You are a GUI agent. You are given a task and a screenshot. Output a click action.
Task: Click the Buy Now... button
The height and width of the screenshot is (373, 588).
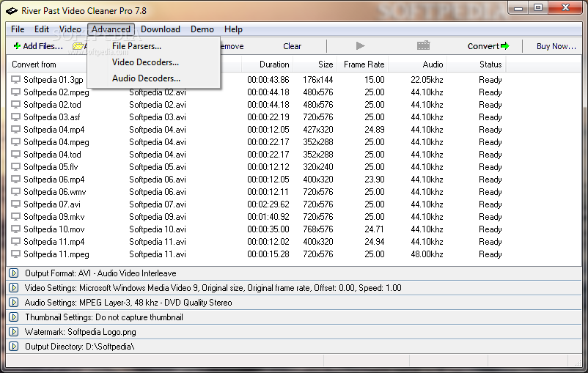(x=556, y=46)
